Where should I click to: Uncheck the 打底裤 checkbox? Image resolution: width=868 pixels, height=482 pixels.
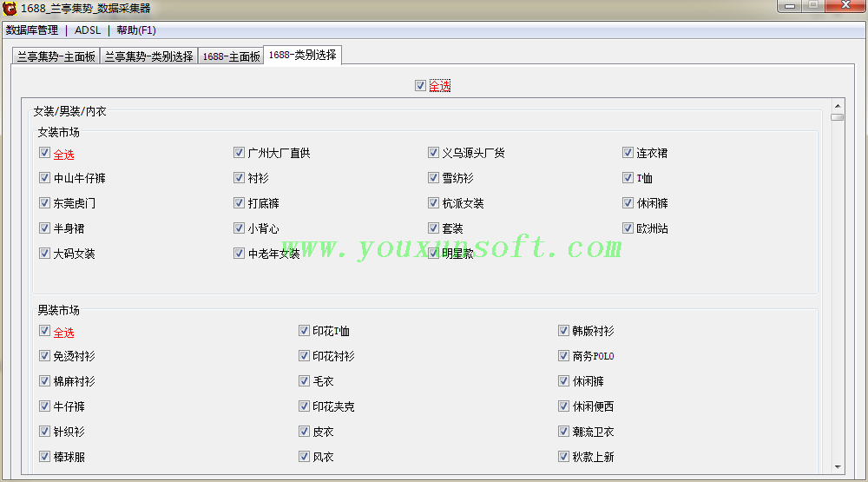point(240,202)
